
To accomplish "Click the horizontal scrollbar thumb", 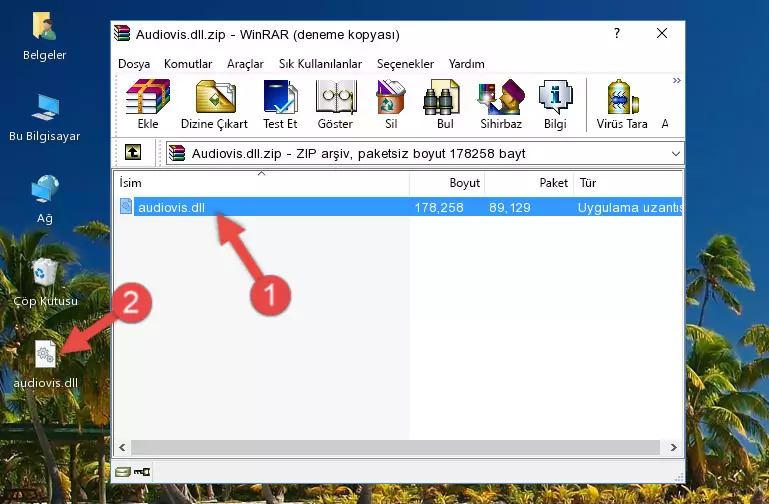I will [395, 447].
